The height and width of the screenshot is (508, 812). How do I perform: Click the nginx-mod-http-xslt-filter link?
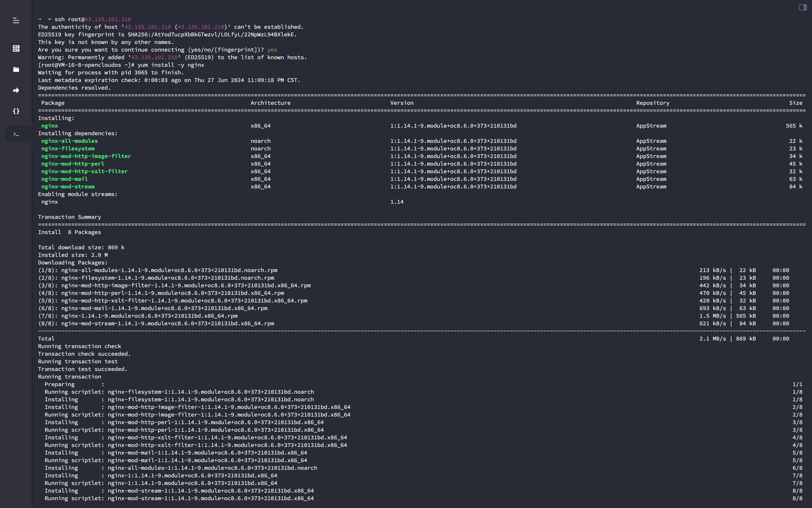tap(84, 171)
